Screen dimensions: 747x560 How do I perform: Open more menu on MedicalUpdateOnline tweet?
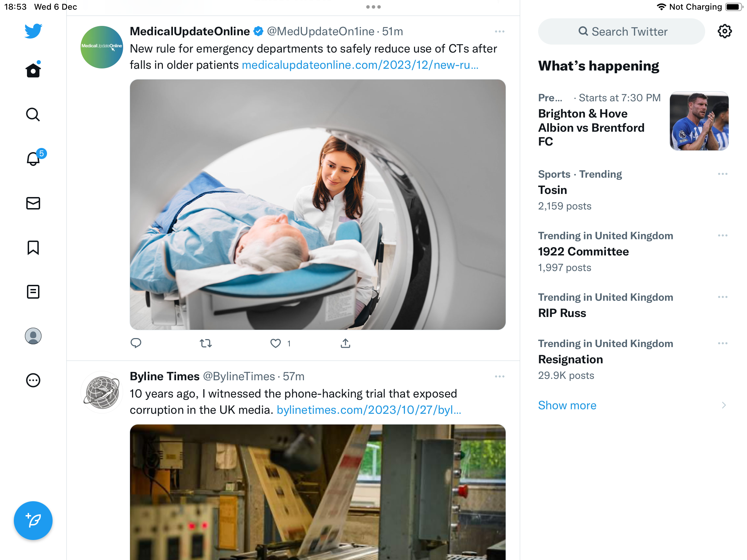[x=499, y=31]
